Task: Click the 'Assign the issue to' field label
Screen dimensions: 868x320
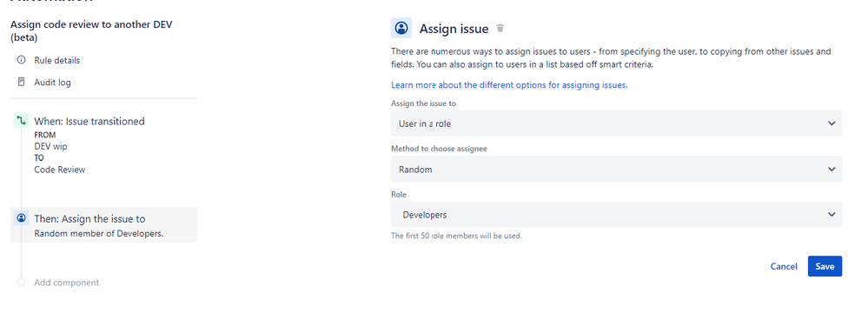Action: (x=423, y=103)
